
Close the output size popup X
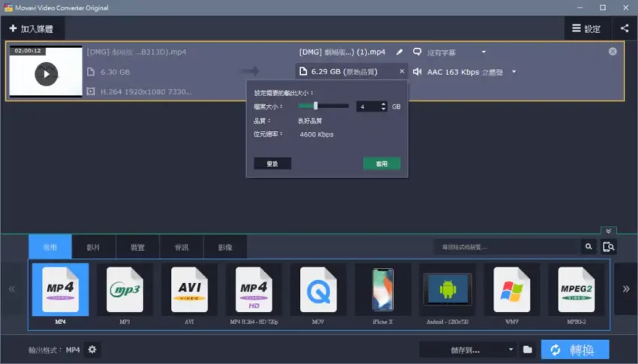pyautogui.click(x=402, y=71)
